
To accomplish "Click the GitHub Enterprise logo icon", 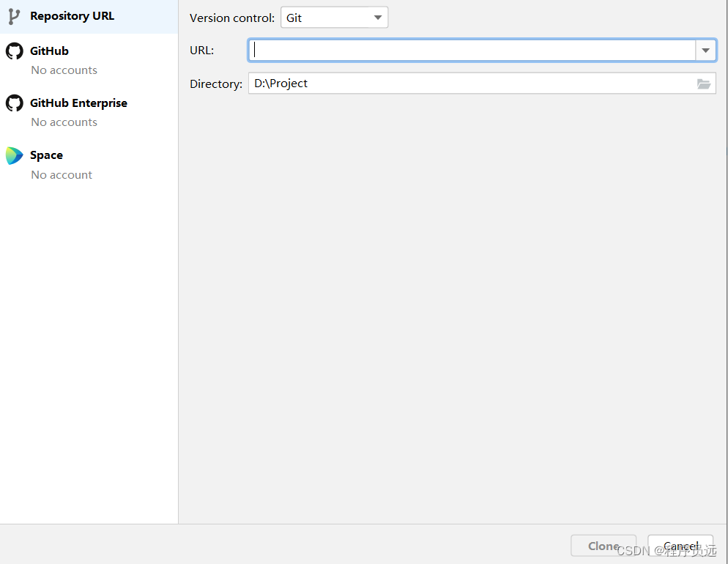I will [x=14, y=103].
